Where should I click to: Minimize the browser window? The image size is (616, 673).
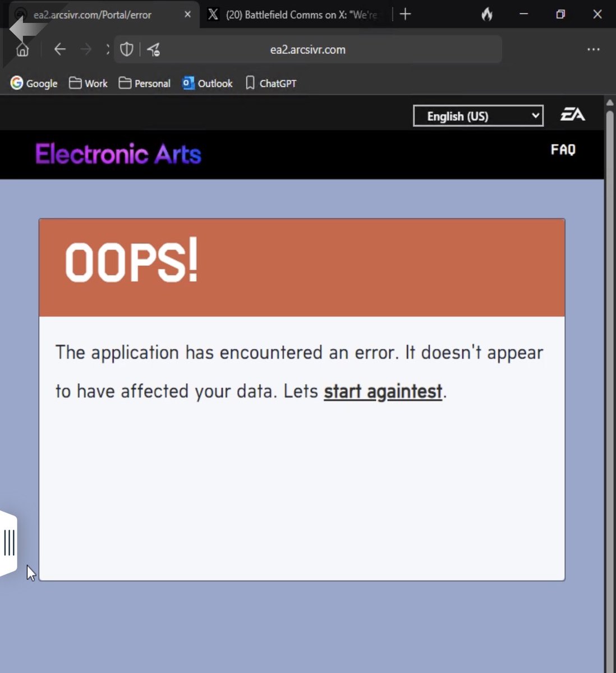524,14
